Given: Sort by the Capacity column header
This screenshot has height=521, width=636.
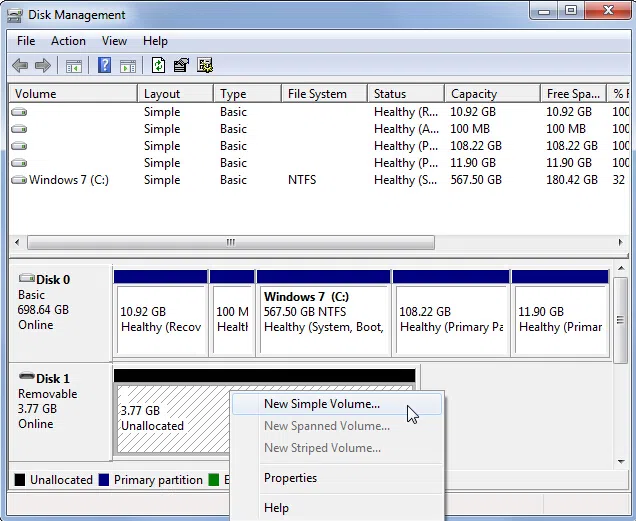Looking at the screenshot, I should (474, 94).
